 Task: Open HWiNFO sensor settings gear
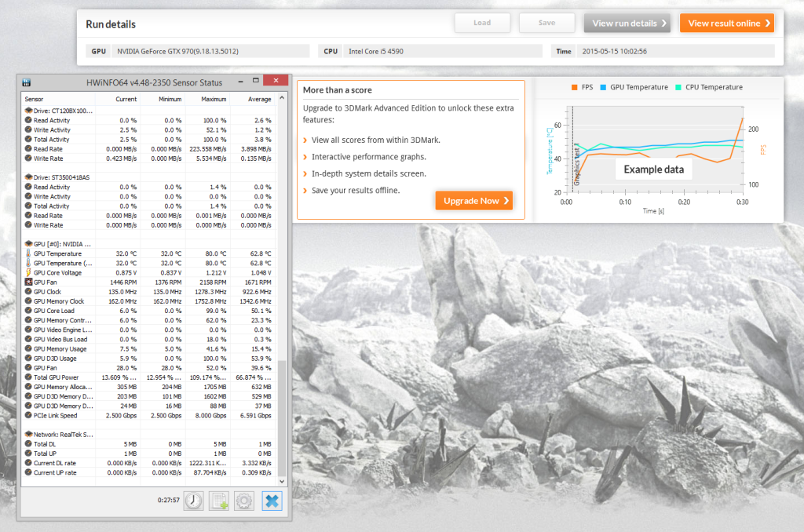pyautogui.click(x=244, y=500)
